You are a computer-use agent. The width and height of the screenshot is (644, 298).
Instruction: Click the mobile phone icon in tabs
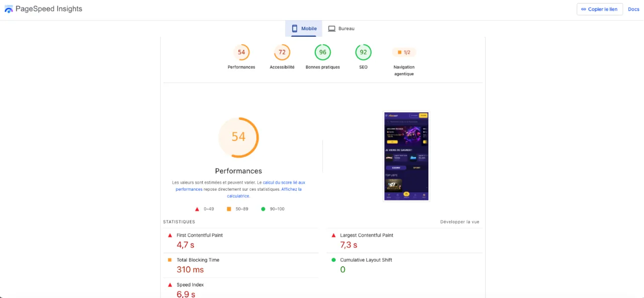tap(295, 29)
